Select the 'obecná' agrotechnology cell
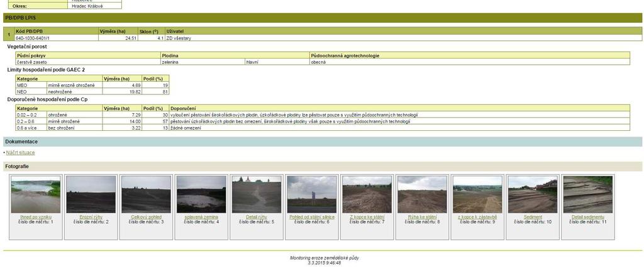Screen dimensions: 644x268 469,62
